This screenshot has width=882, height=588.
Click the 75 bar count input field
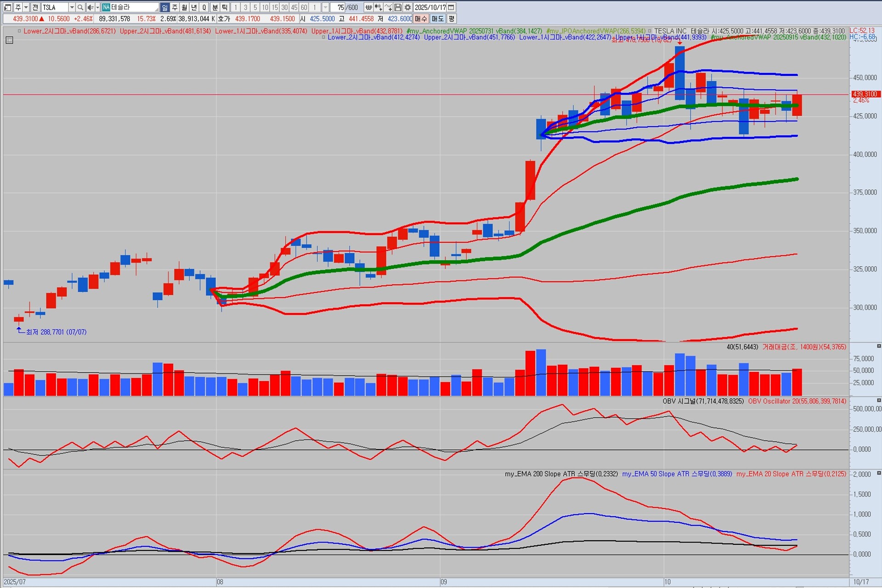click(x=339, y=7)
